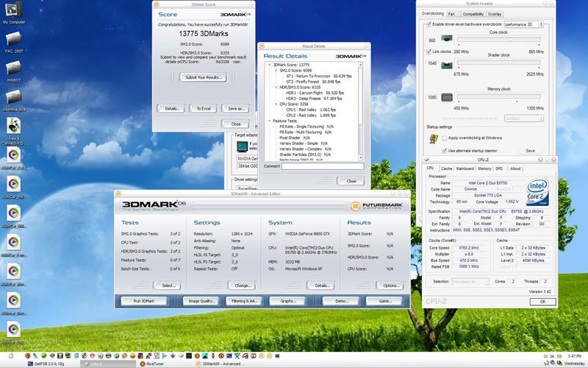Switch to the Mainboard tab in CPU-Z
This screenshot has width=588, height=368.
465,169
